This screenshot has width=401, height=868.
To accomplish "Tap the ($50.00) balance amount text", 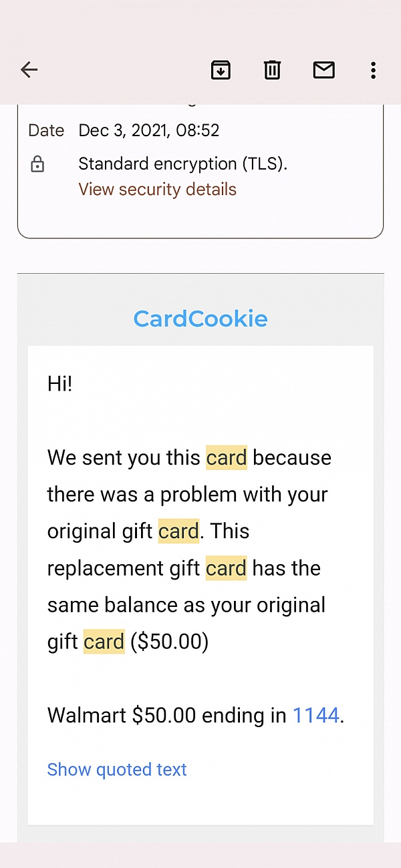I will 170,642.
